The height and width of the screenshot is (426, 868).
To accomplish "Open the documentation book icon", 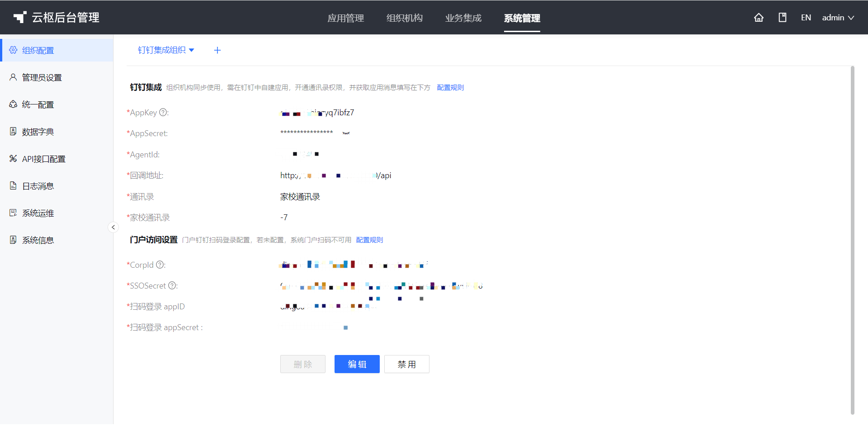I will point(783,18).
